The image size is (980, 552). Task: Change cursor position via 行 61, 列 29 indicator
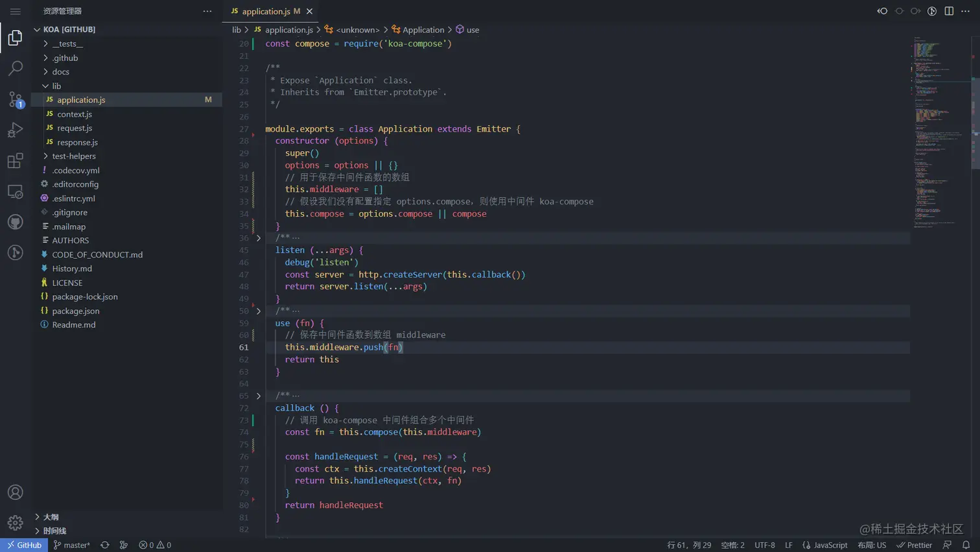[689, 545]
